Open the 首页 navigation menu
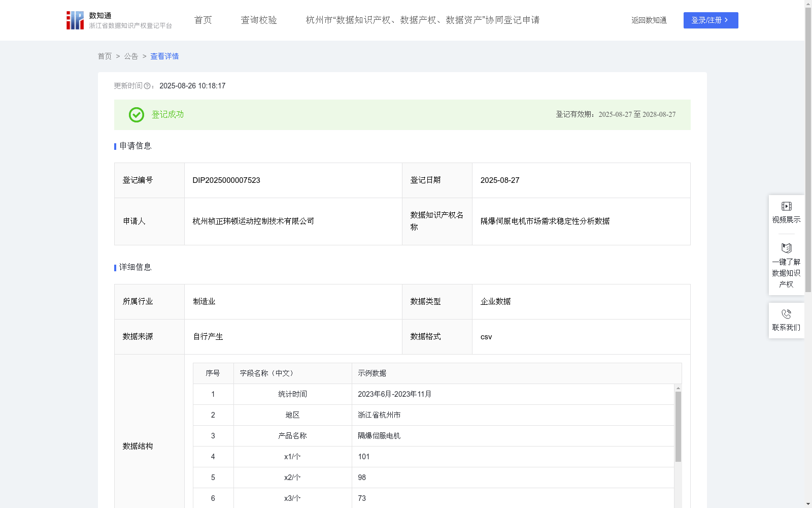 point(203,20)
